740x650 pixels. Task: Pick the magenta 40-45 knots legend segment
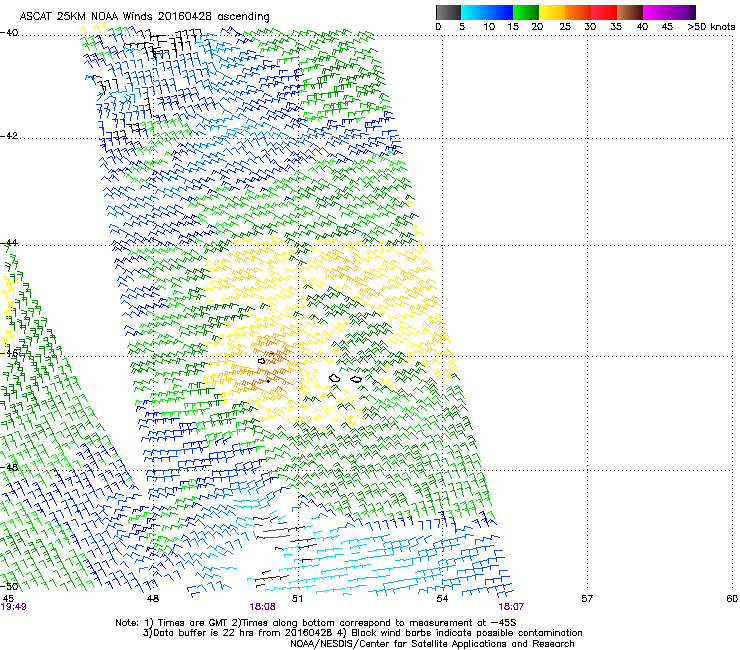[x=656, y=12]
